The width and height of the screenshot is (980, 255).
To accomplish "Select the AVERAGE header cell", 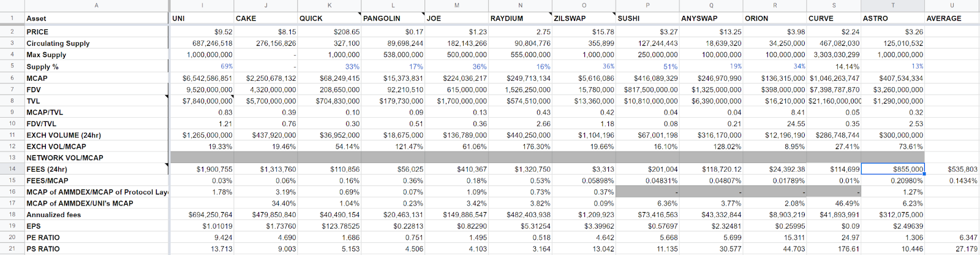I will (952, 18).
